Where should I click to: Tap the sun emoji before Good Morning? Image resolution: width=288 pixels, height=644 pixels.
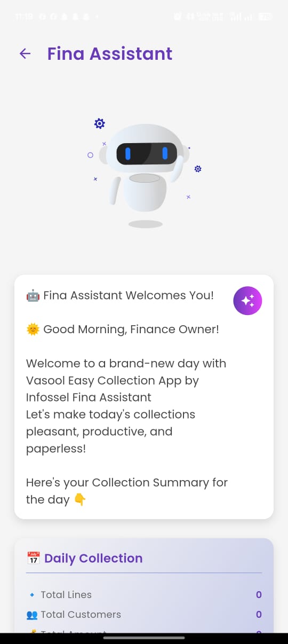33,329
